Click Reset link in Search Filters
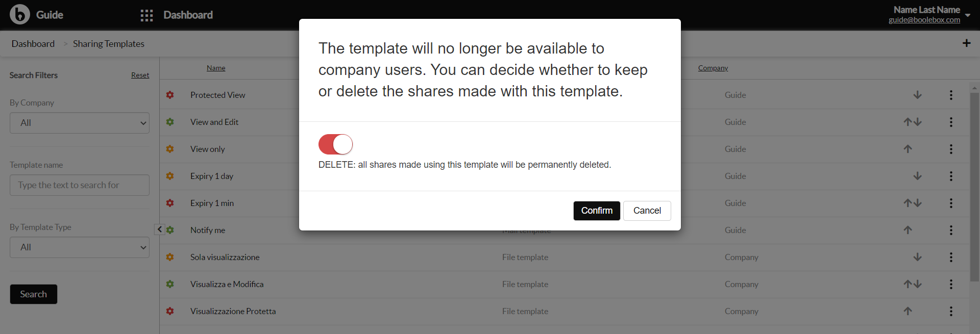This screenshot has width=980, height=334. (140, 75)
